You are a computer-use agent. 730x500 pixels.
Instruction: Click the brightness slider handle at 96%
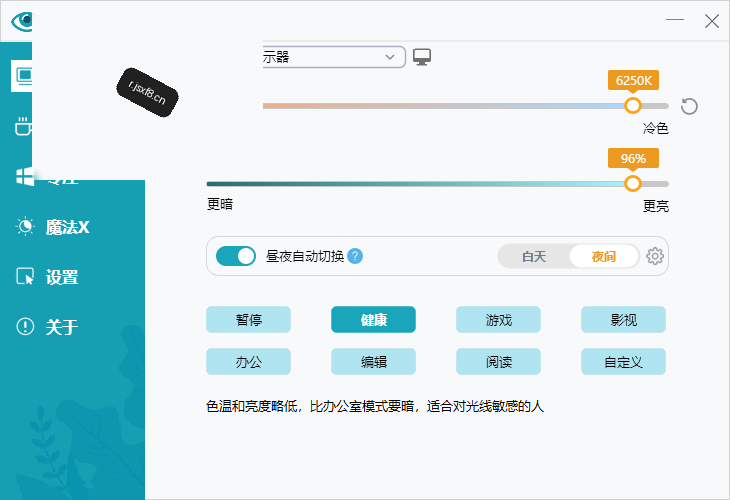coord(632,183)
